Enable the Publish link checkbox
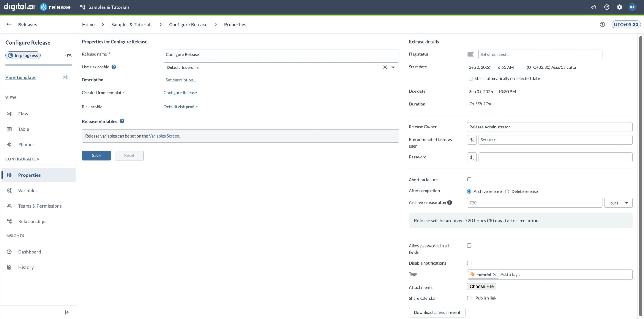Screen dimensions: 644x319 pyautogui.click(x=469, y=298)
